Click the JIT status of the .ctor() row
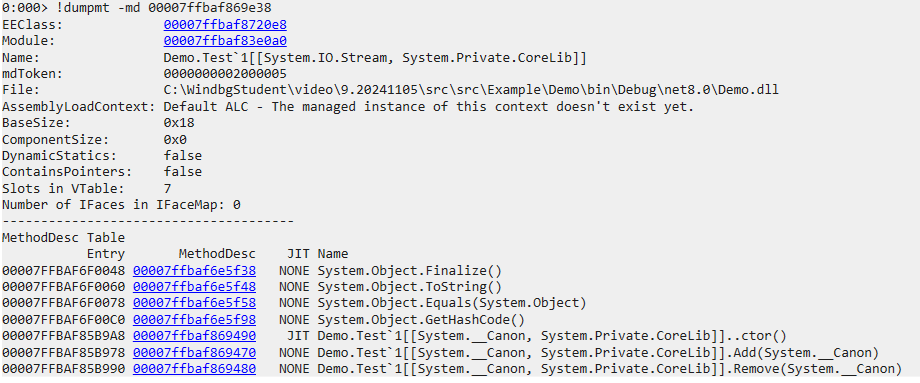This screenshot has height=383, width=920. click(x=295, y=336)
